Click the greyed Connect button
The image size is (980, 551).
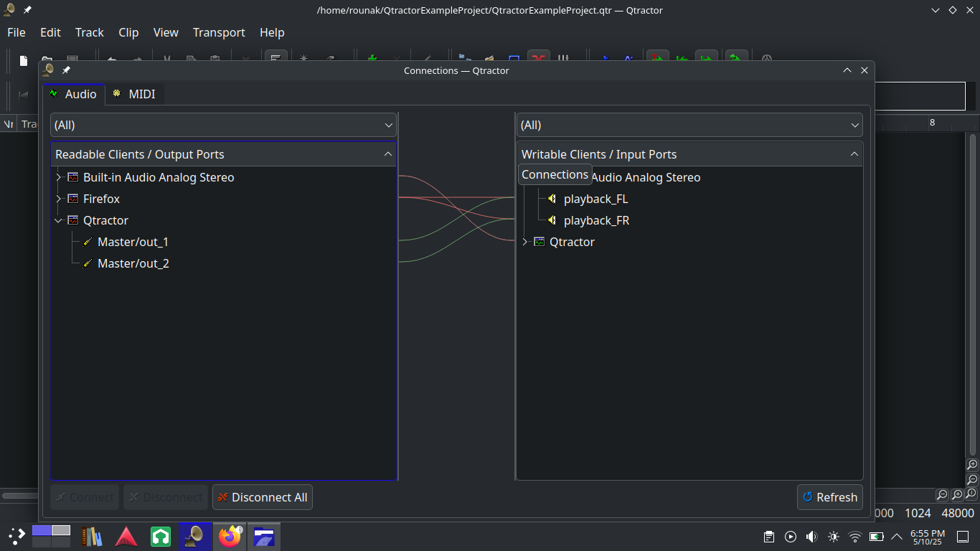[x=85, y=497]
